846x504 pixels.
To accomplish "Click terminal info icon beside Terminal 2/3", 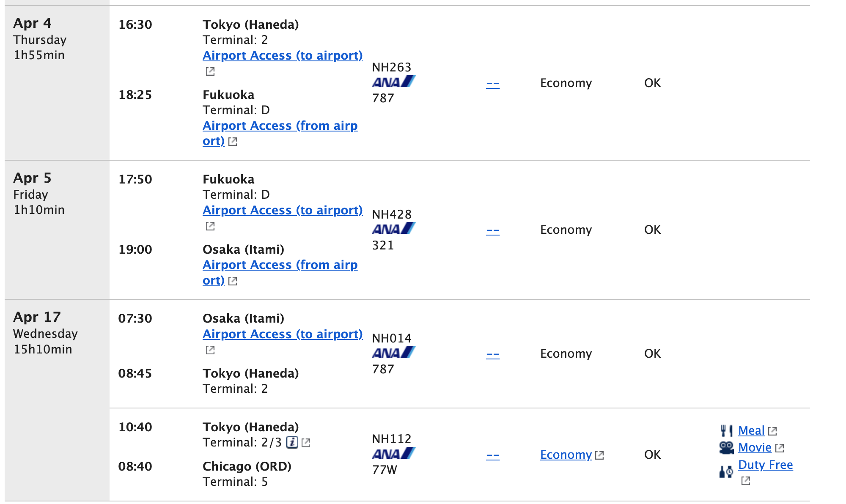I will click(292, 442).
